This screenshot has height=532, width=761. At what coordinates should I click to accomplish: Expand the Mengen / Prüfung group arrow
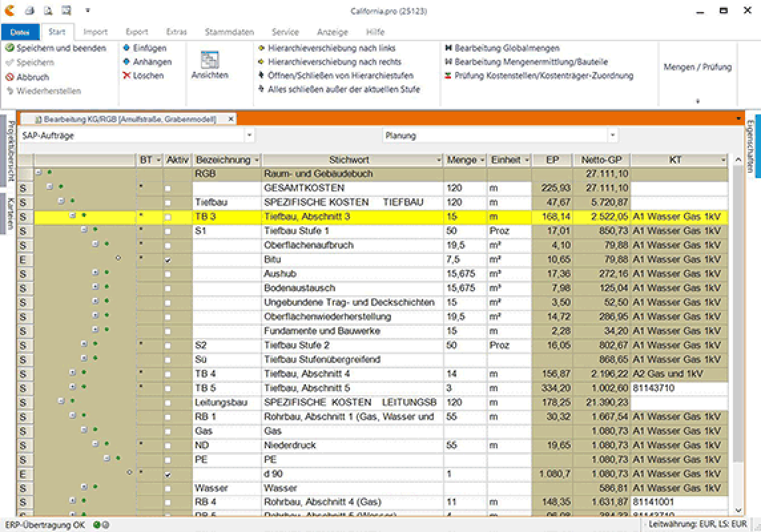[698, 101]
